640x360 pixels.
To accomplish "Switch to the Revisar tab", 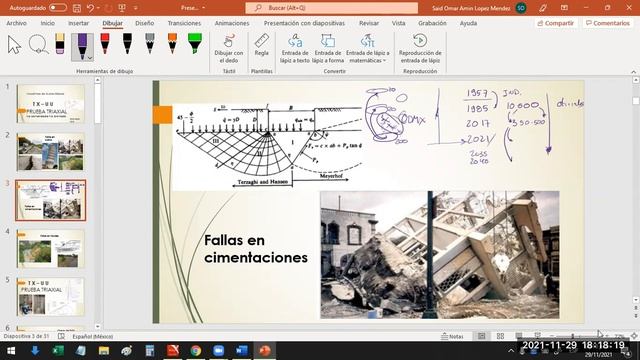I will click(369, 23).
